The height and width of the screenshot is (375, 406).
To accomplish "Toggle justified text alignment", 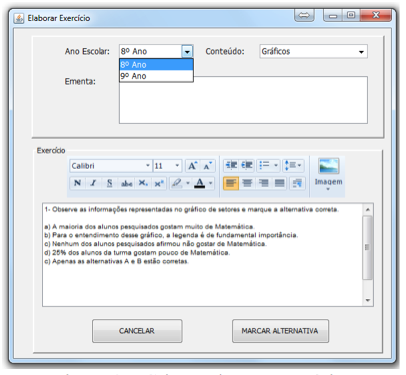I will [279, 183].
